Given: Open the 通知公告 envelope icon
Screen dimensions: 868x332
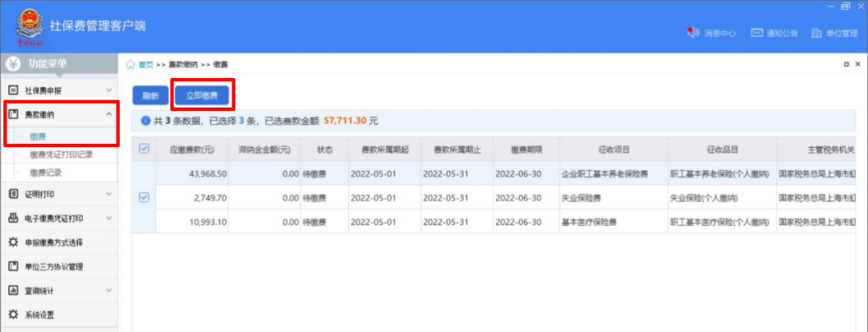Looking at the screenshot, I should 757,33.
